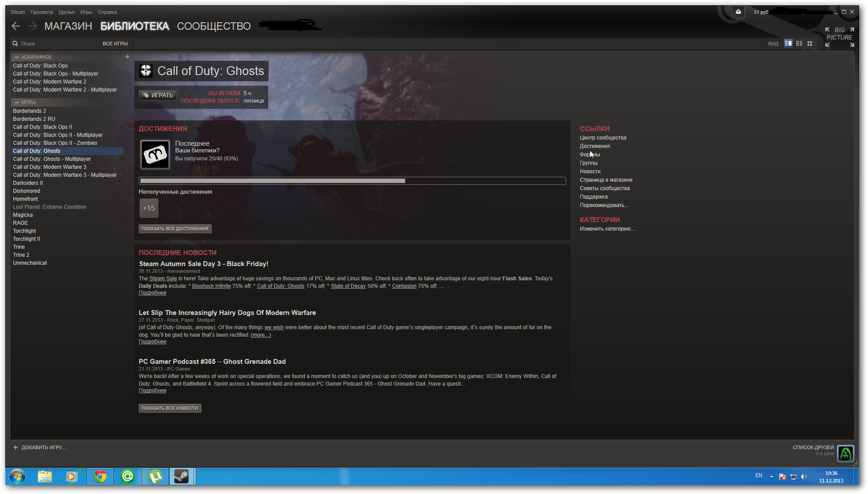Screen dimensions: 868x494
Task: Launch Big Picture mode
Action: pos(840,37)
